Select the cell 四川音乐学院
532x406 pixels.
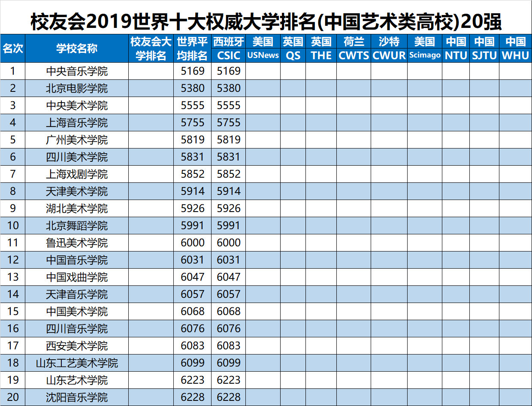point(77,329)
